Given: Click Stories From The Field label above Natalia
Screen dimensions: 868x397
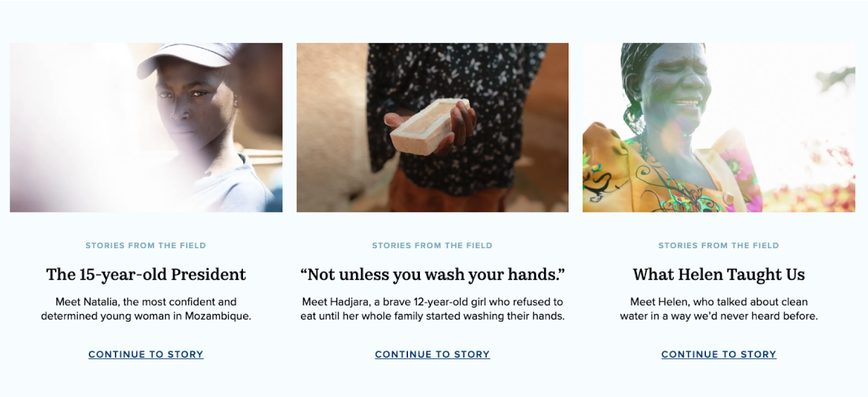Looking at the screenshot, I should coord(146,245).
